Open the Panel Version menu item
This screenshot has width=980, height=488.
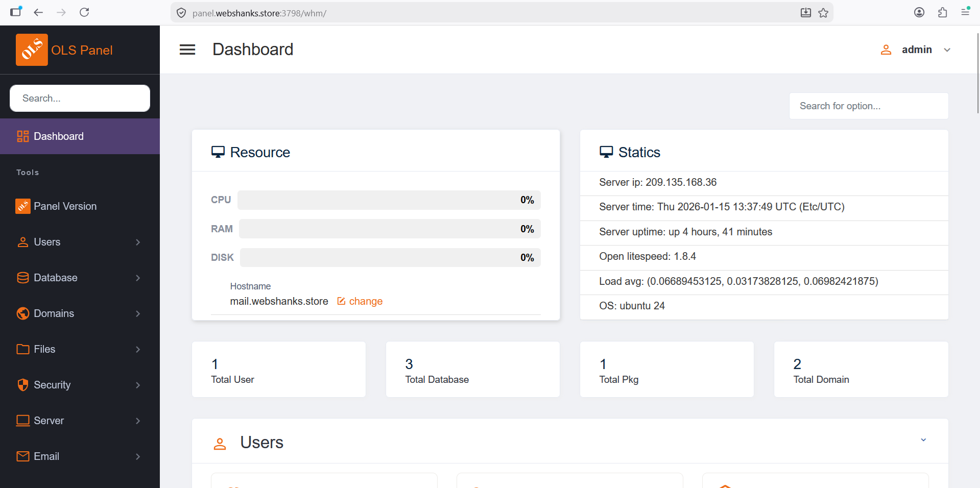click(x=80, y=206)
